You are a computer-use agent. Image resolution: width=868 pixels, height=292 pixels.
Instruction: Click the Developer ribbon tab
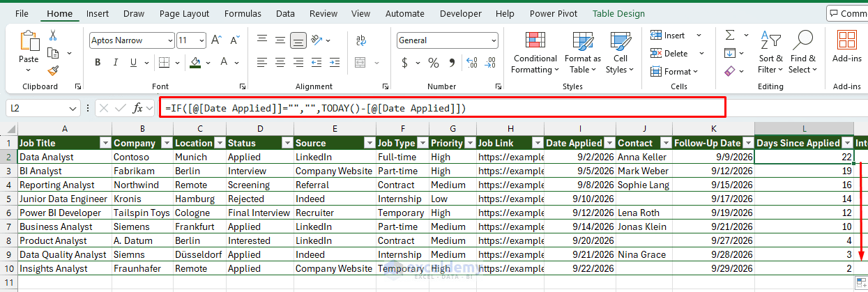460,13
